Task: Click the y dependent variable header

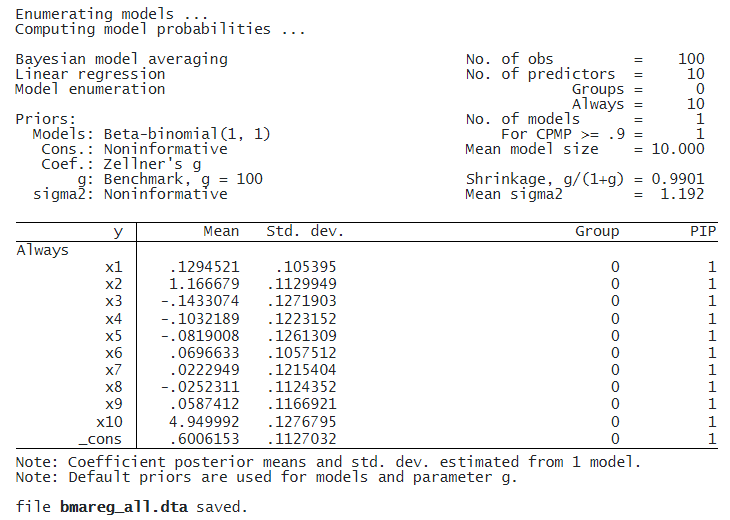Action: click(x=118, y=231)
